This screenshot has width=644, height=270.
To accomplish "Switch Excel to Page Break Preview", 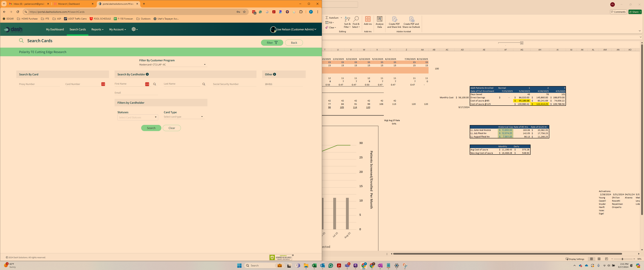I will (x=607, y=259).
